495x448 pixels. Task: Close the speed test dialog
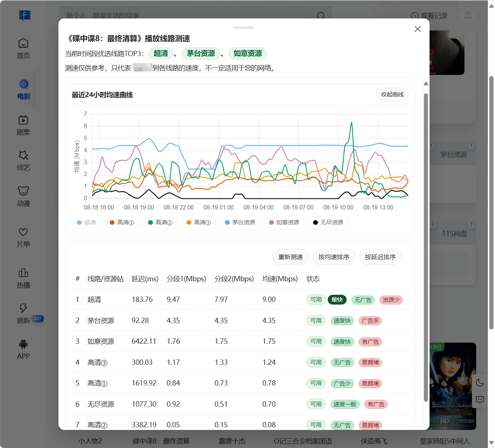pyautogui.click(x=417, y=29)
